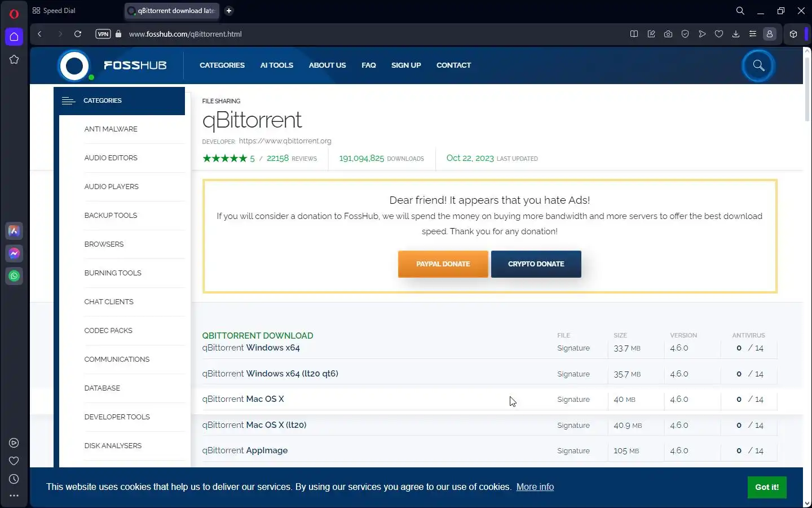Open the ANTI MALWARE category

[x=111, y=129]
